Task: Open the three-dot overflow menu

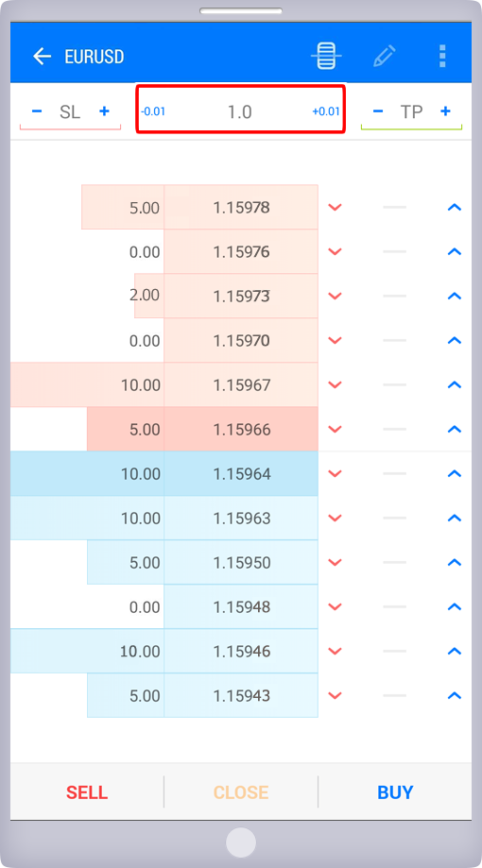Action: click(x=442, y=56)
